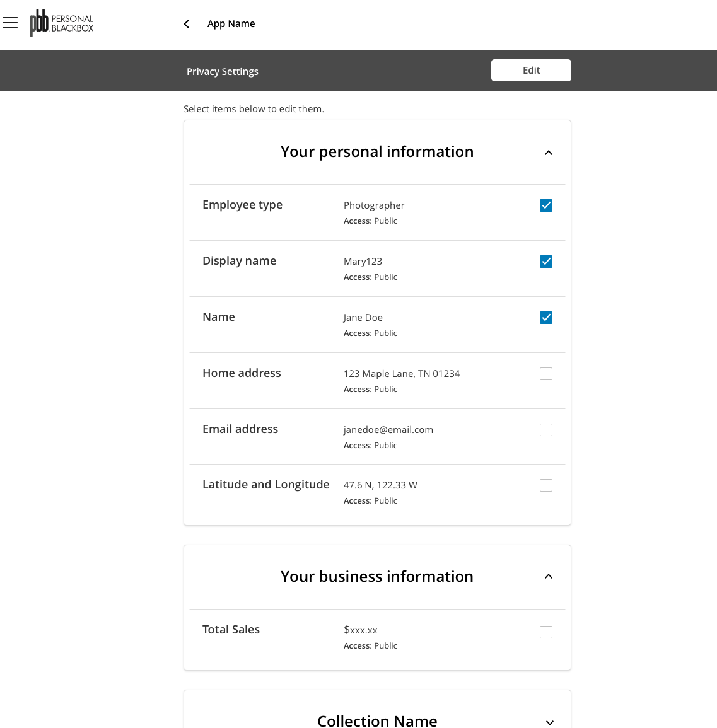This screenshot has height=728, width=717.
Task: Click the janedoe@email.com value
Action: coord(388,430)
